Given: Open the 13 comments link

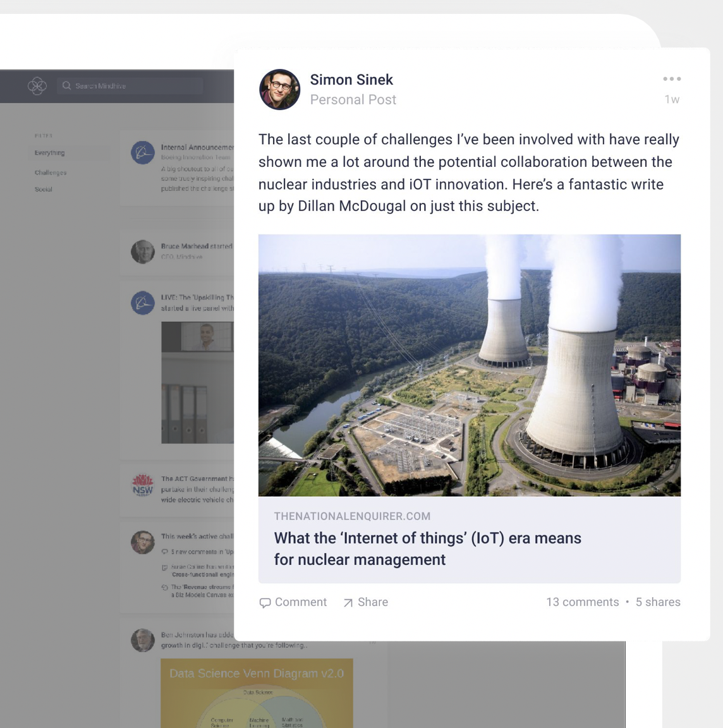Looking at the screenshot, I should pos(582,602).
